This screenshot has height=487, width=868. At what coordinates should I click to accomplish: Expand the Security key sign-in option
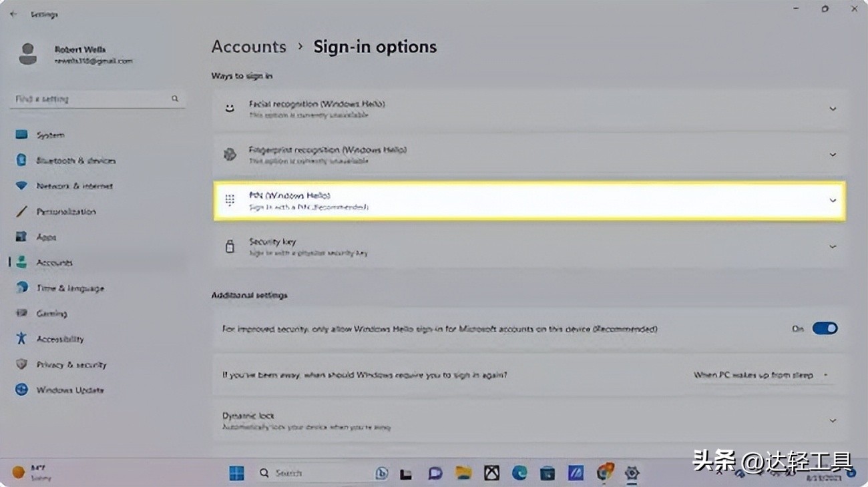[833, 246]
